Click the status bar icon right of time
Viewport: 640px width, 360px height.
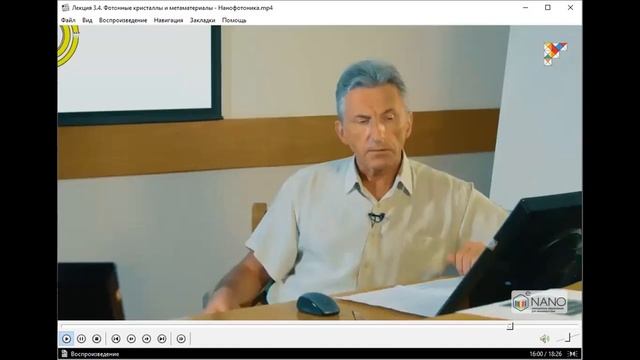tap(573, 354)
